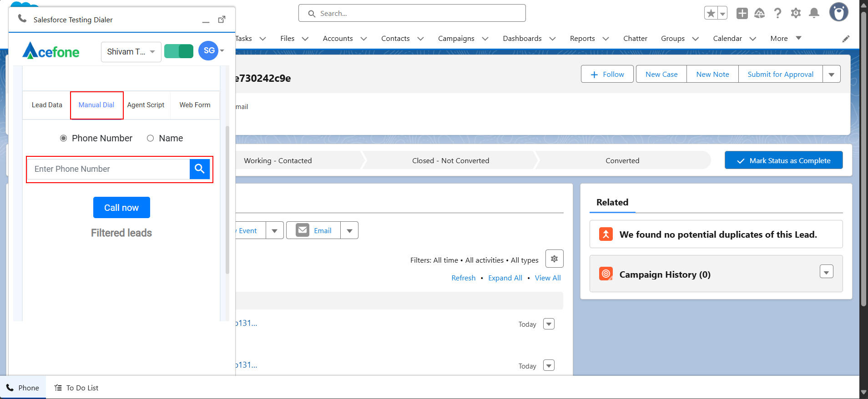Open the Help question mark icon
Viewport: 868px width, 399px height.
(x=777, y=13)
